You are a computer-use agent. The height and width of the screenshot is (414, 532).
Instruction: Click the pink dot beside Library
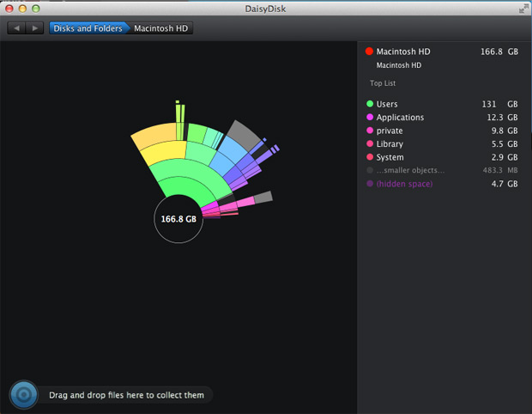pyautogui.click(x=370, y=143)
